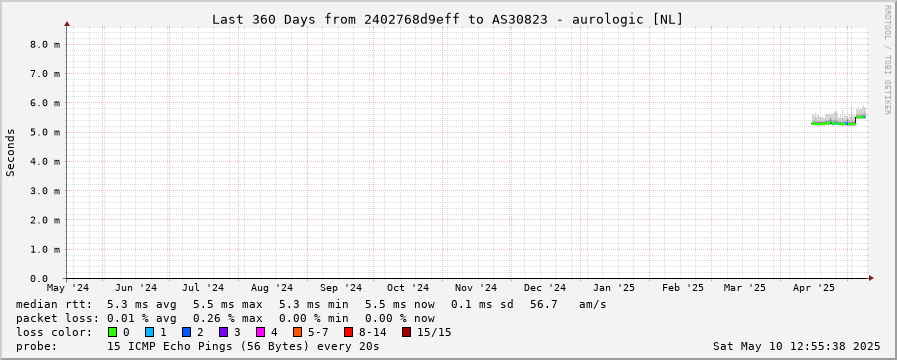Click the magenta loss color 4 swatch
The width and height of the screenshot is (897, 360).
260,332
